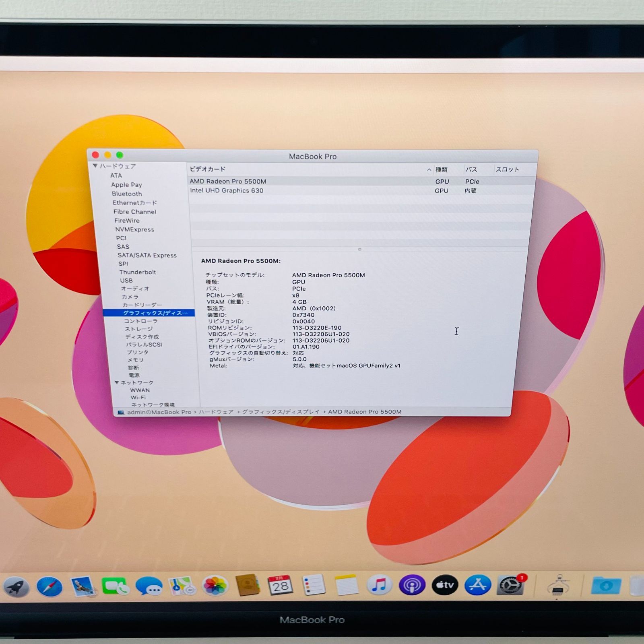
Task: Select 電源 in the sidebar
Action: (x=134, y=375)
